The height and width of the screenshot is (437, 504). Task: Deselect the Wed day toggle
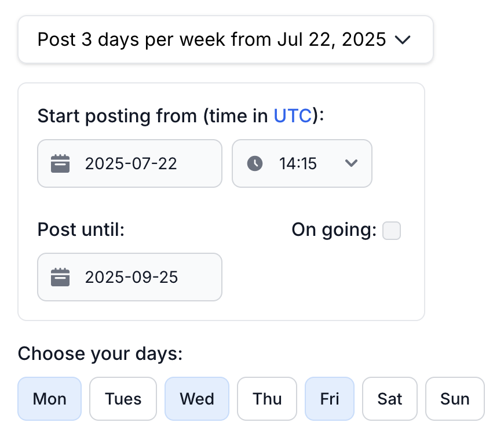tap(196, 399)
